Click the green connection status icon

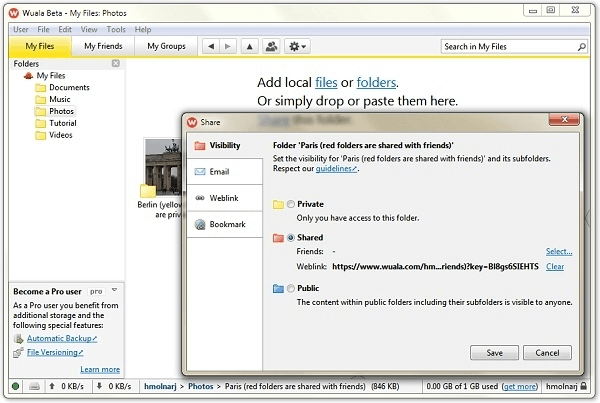[16, 386]
